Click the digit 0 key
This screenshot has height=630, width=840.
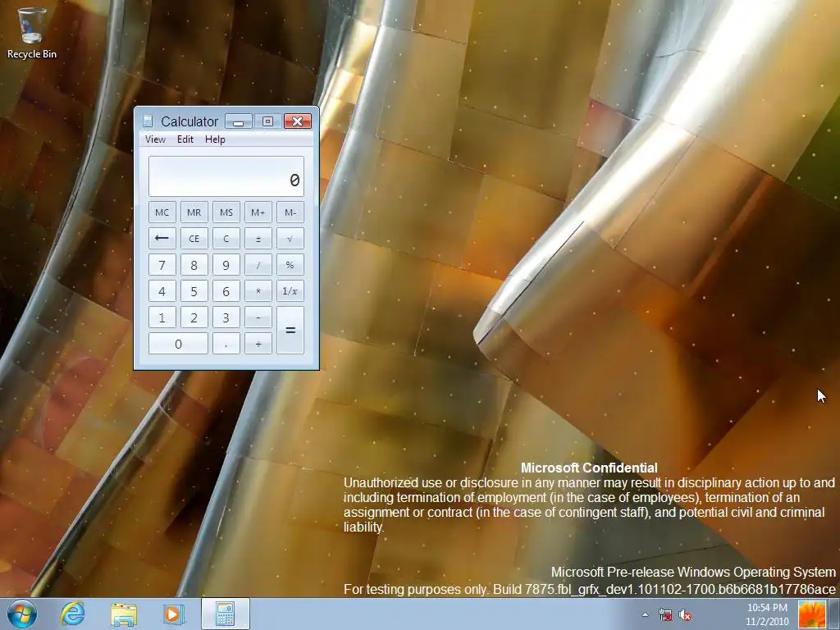click(178, 344)
